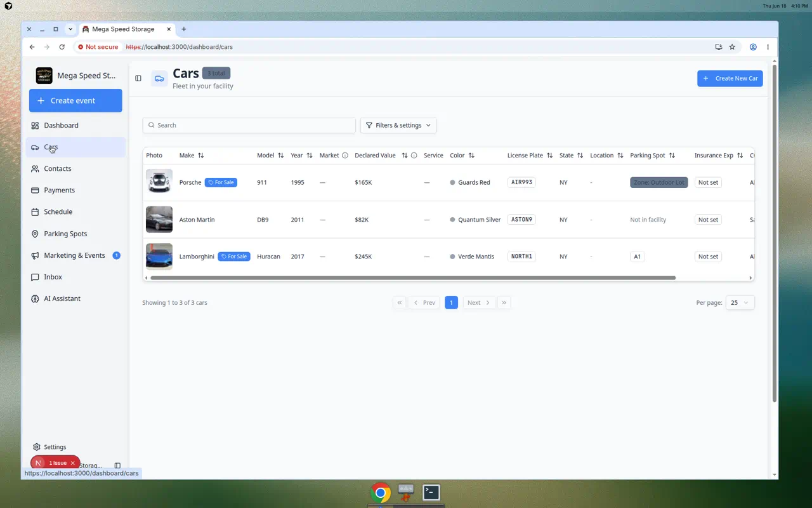The width and height of the screenshot is (812, 508).
Task: Toggle the sidebar collapse icon beside Cars heading
Action: [x=138, y=78]
